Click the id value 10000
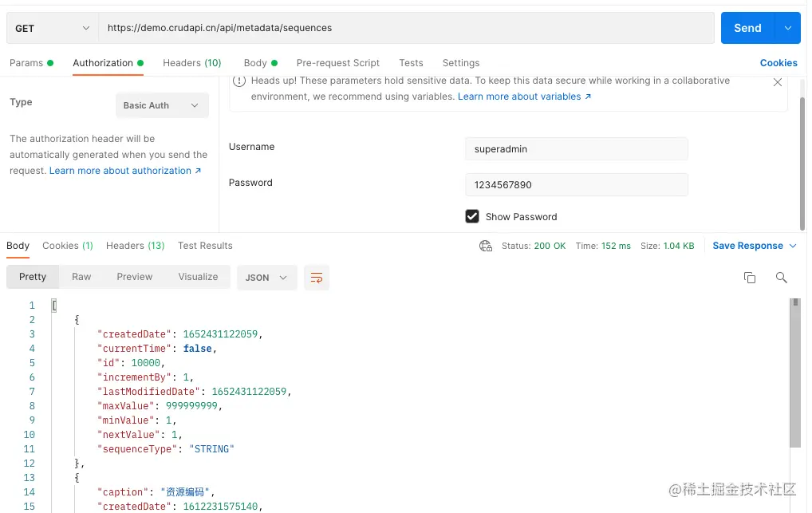The height and width of the screenshot is (513, 812). (145, 363)
